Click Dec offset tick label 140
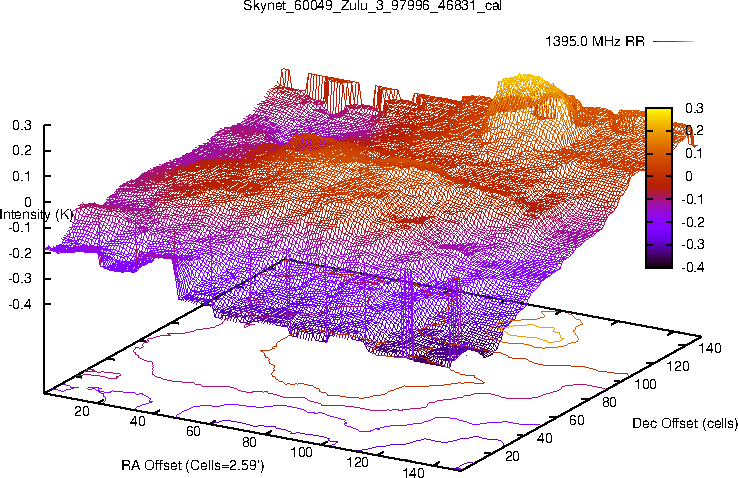 [710, 348]
